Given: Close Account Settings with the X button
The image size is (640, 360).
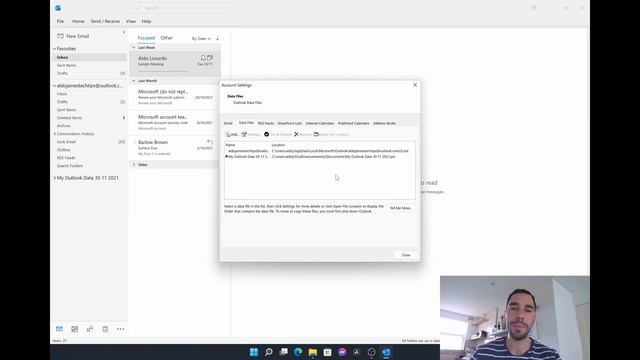Looking at the screenshot, I should [415, 85].
